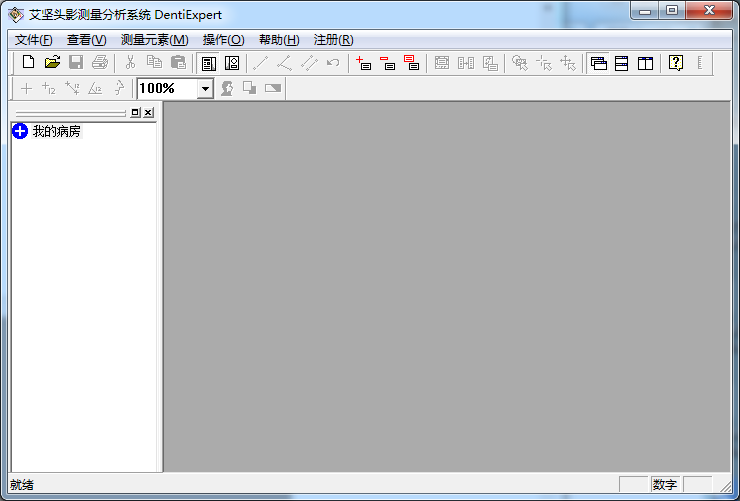This screenshot has width=740, height=501.
Task: Click the 注册(R) menu item
Action: tap(333, 40)
